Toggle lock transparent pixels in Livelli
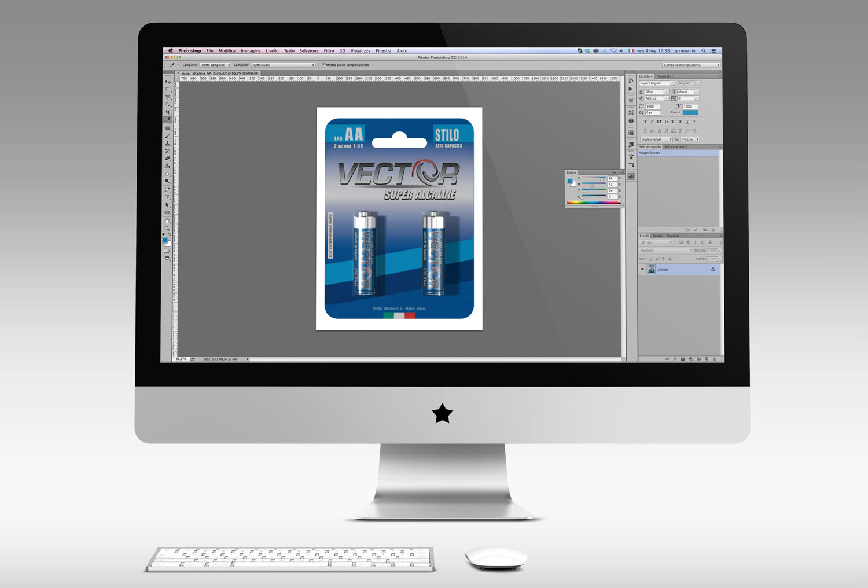The width and height of the screenshot is (868, 588). point(650,259)
